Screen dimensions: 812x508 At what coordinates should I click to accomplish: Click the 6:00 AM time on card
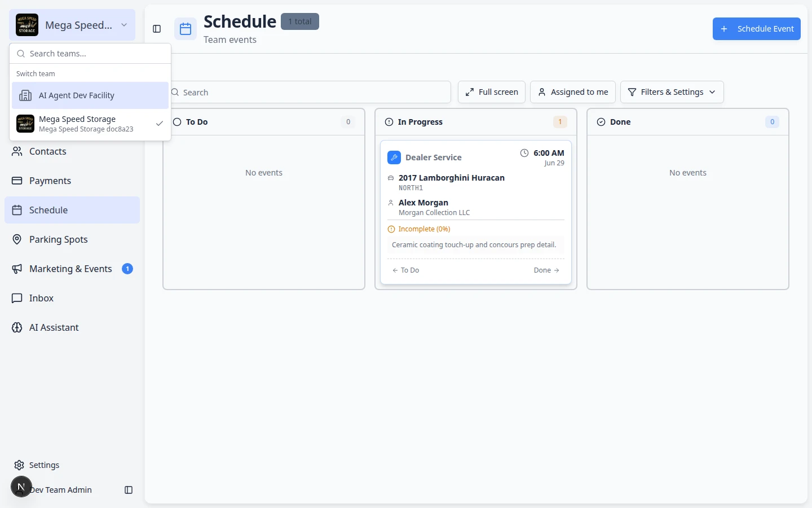tap(549, 153)
